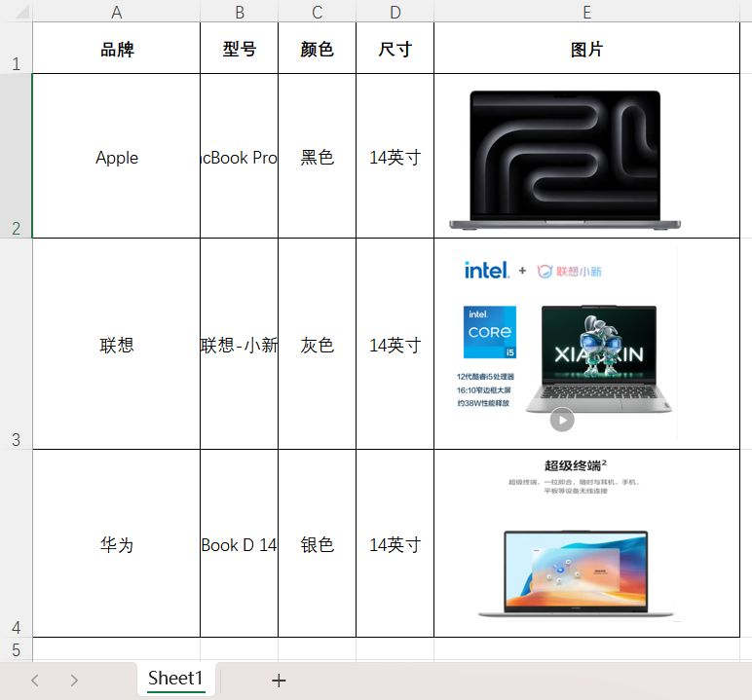Select the MacBook Pro model cell
The height and width of the screenshot is (700, 752).
point(240,156)
